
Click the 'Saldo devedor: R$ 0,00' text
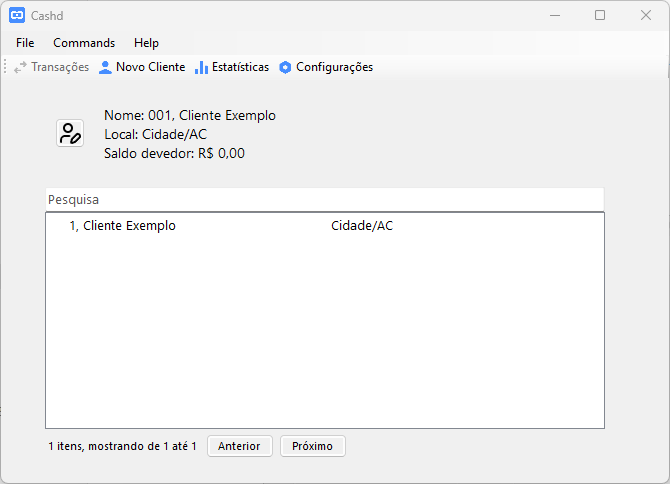(174, 153)
